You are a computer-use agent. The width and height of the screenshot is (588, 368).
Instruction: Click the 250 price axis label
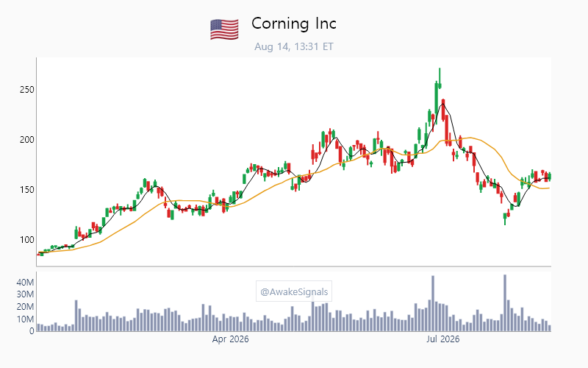pos(26,90)
